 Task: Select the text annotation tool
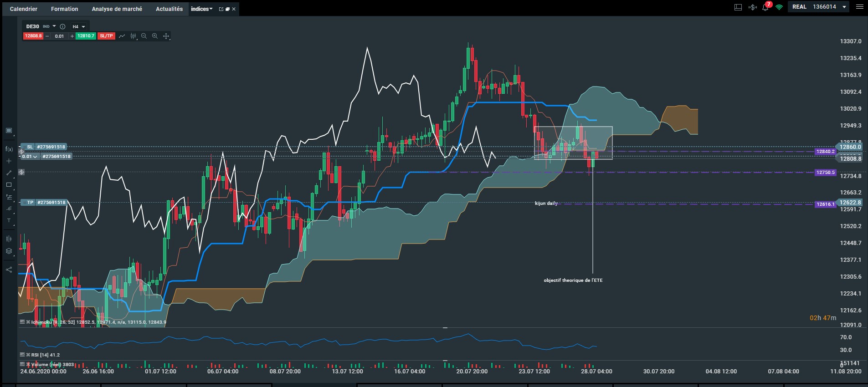pos(9,220)
